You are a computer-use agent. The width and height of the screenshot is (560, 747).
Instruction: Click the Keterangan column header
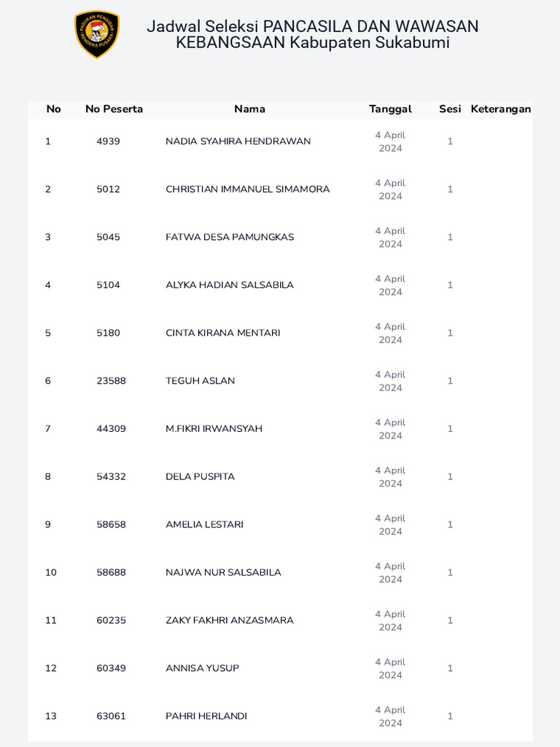(x=501, y=109)
